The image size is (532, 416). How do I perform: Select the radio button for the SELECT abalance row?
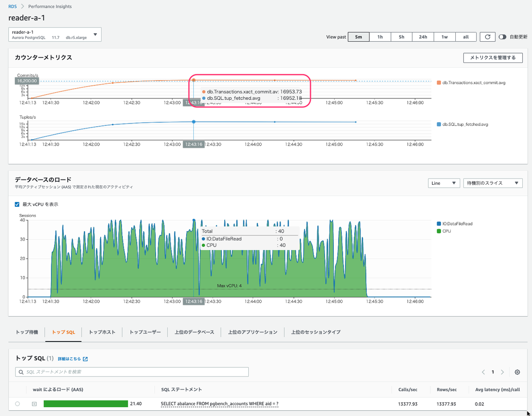coord(17,404)
